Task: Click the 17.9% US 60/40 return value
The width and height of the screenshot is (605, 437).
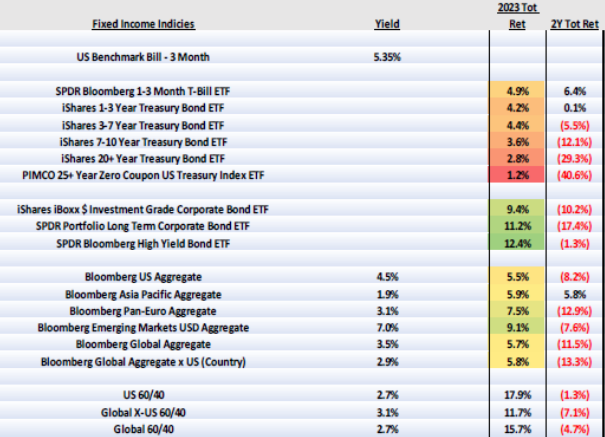Action: click(518, 393)
